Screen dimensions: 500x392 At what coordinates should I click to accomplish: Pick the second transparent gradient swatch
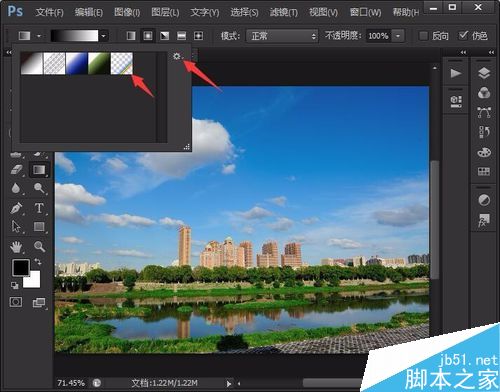coord(54,63)
